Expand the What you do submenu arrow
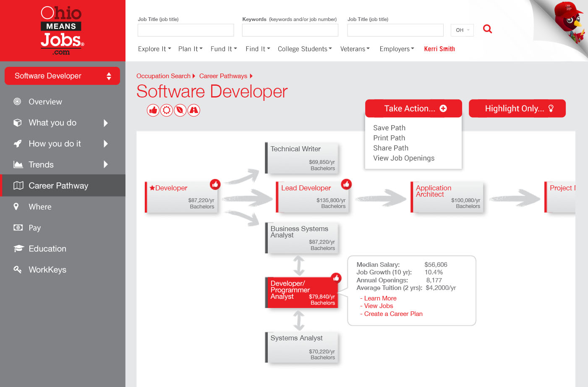 [106, 123]
